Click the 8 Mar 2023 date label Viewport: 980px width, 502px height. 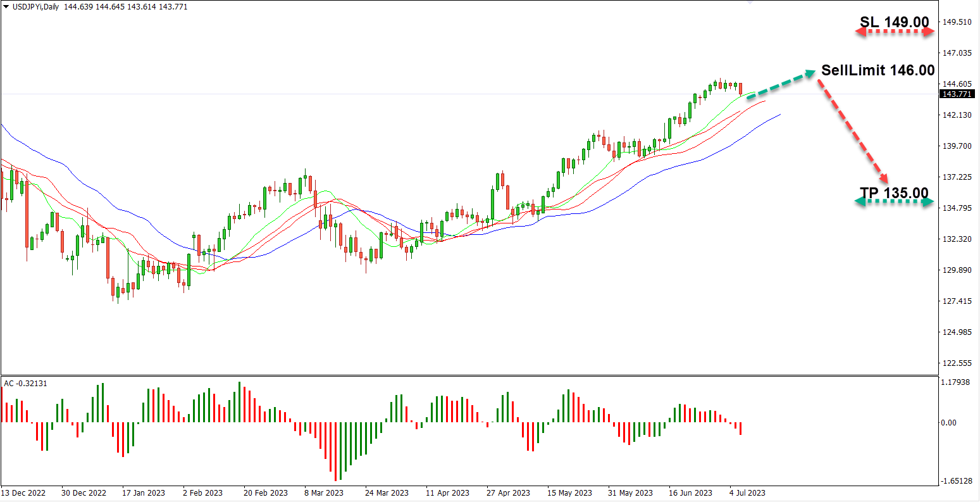click(x=324, y=493)
